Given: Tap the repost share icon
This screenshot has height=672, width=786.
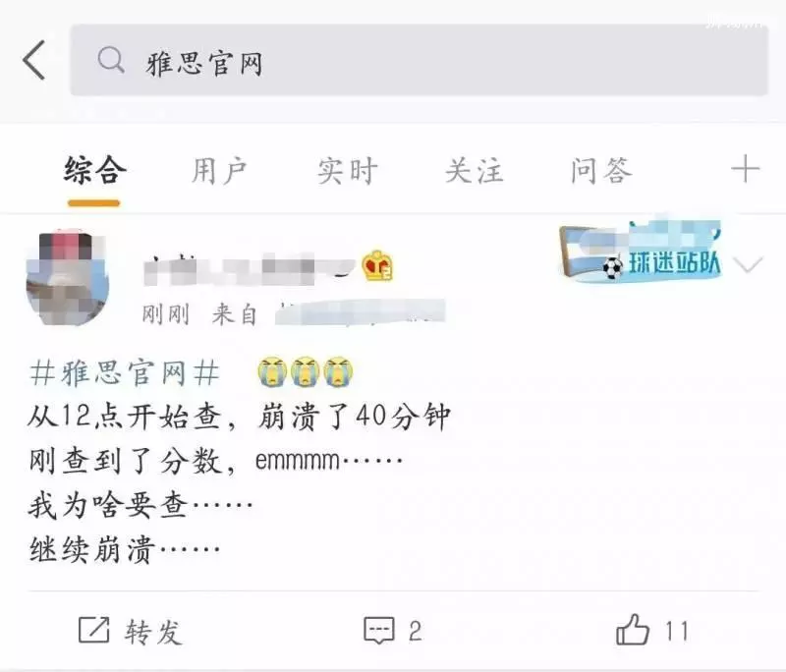Looking at the screenshot, I should pyautogui.click(x=93, y=630).
